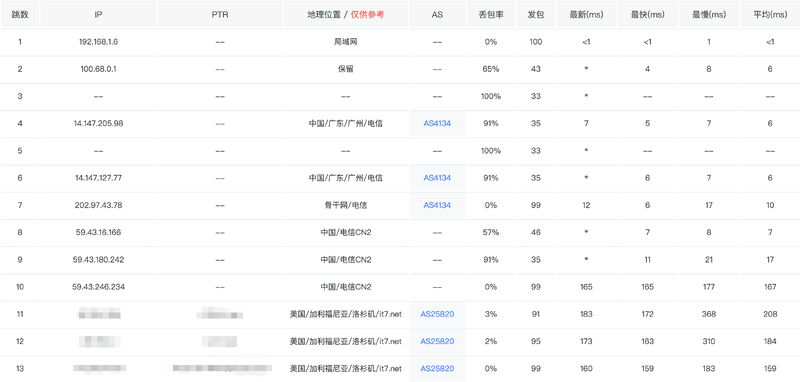
Task: Click the blurred PTR in hop 13 row
Action: (220, 368)
